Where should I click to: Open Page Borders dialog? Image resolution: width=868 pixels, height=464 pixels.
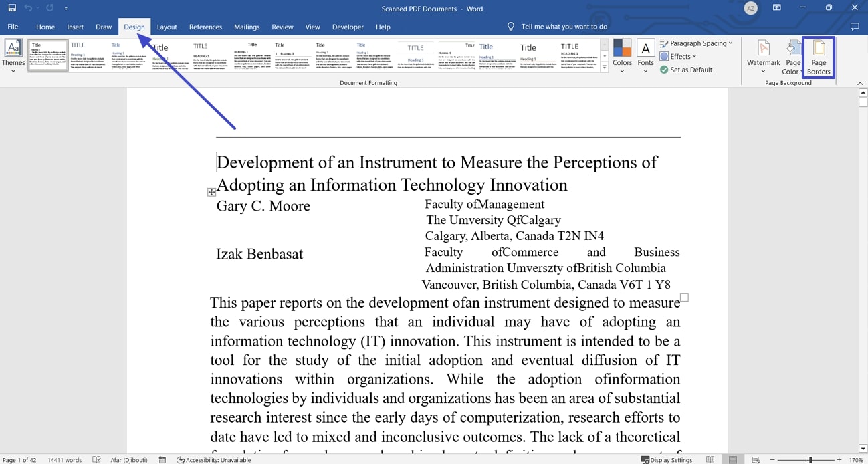(x=819, y=57)
